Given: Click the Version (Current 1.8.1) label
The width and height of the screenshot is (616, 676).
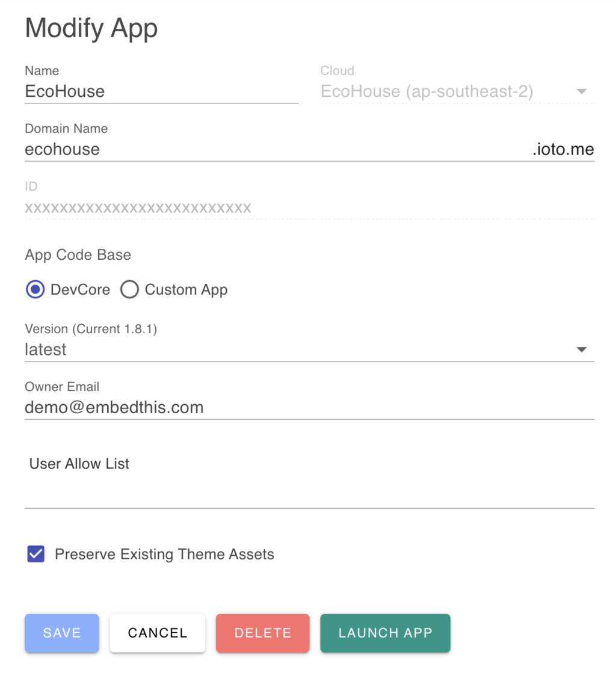Looking at the screenshot, I should pos(91,329).
